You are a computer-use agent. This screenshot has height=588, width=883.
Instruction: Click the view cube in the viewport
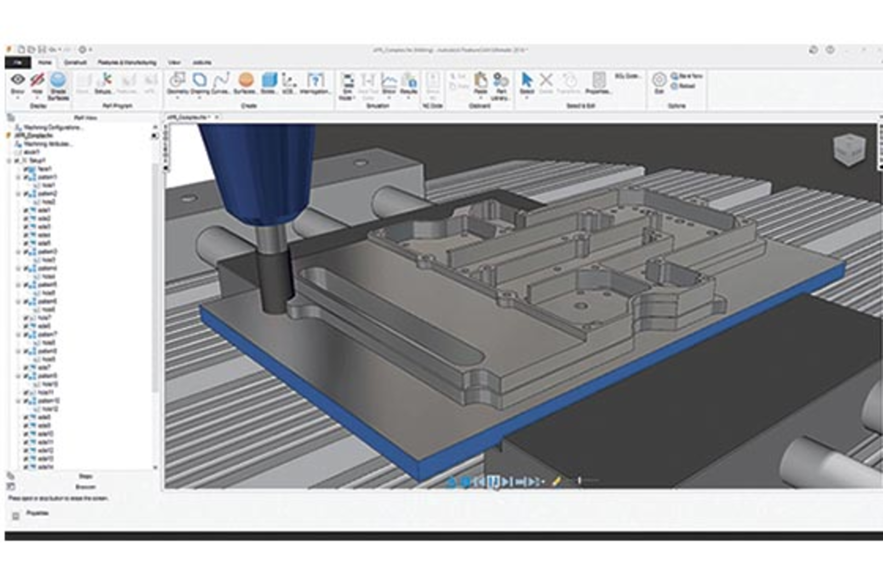849,150
